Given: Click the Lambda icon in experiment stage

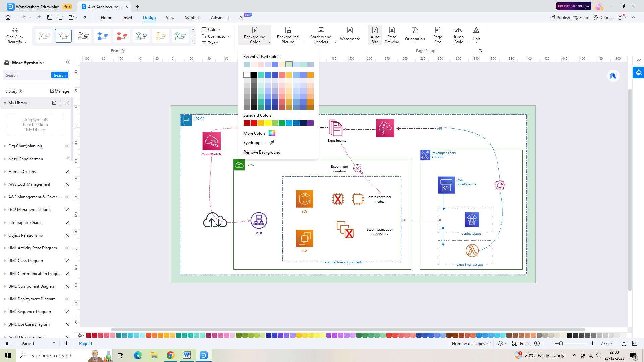Looking at the screenshot, I should 472,250.
